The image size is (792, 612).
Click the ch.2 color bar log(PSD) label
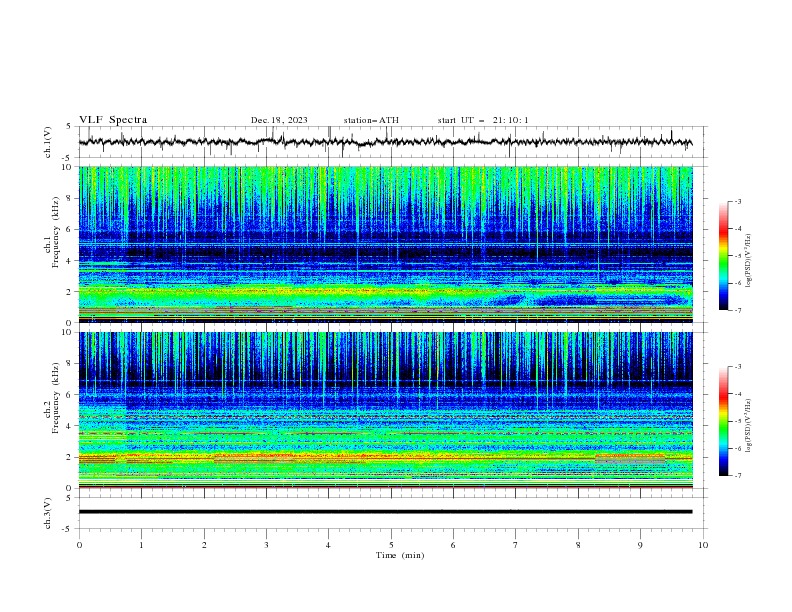[748, 426]
